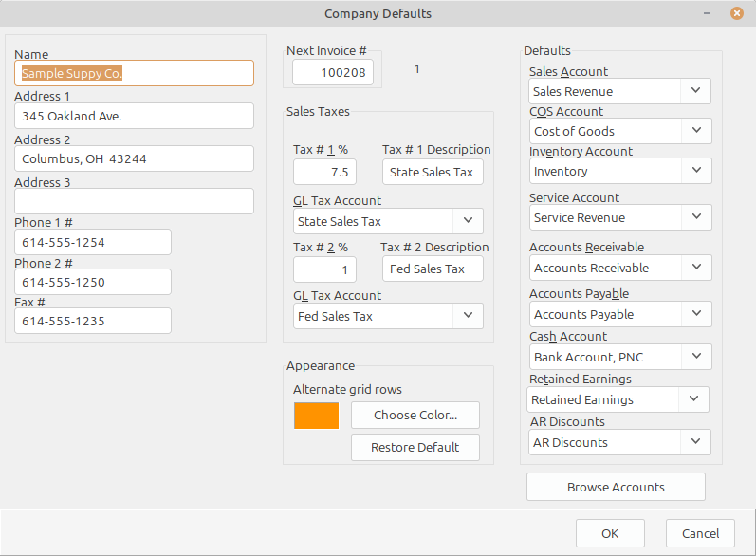Click Tax # 1 Description field

coord(433,172)
